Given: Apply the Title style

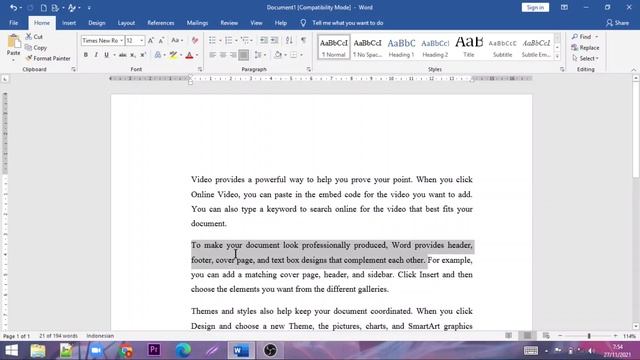Looking at the screenshot, I should [469, 47].
